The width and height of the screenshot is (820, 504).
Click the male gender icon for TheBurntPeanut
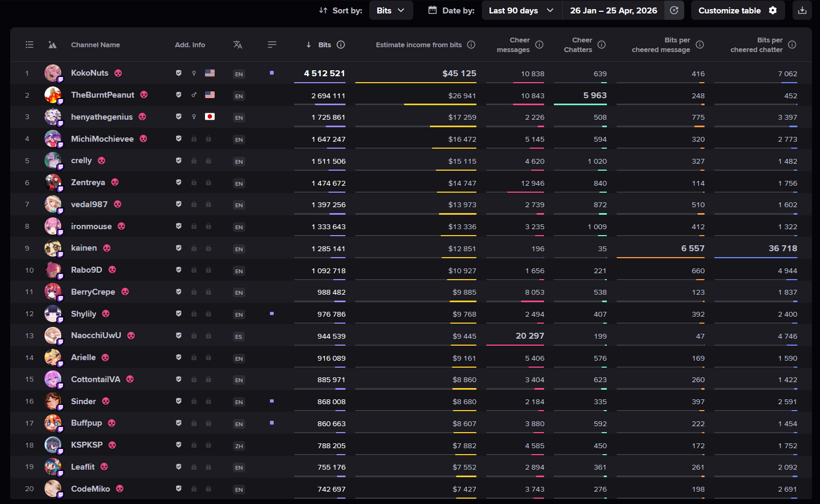(194, 95)
